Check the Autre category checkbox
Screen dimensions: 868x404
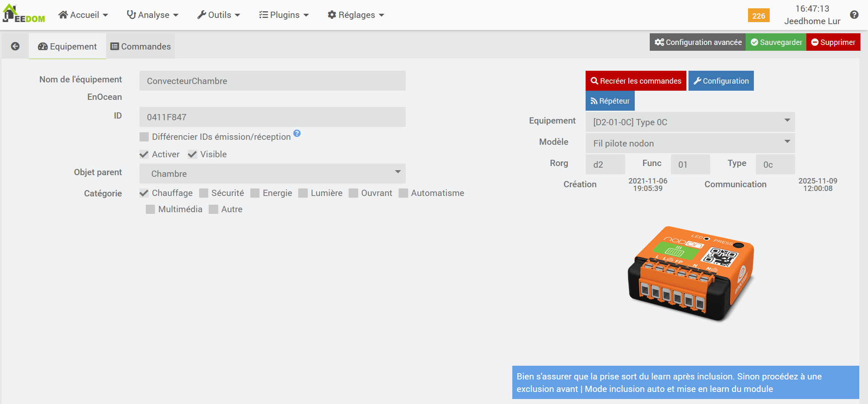click(x=213, y=209)
